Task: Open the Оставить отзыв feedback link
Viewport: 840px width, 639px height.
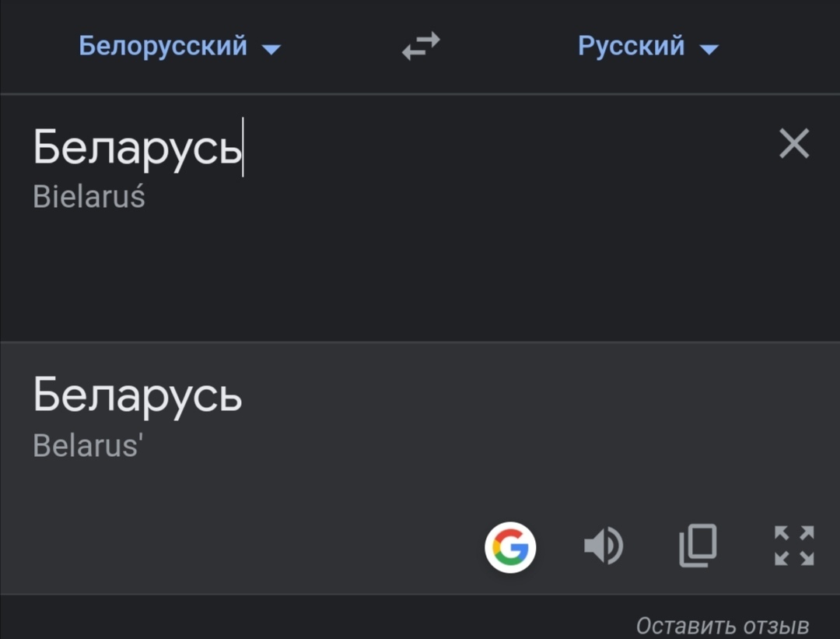Action: point(723,625)
